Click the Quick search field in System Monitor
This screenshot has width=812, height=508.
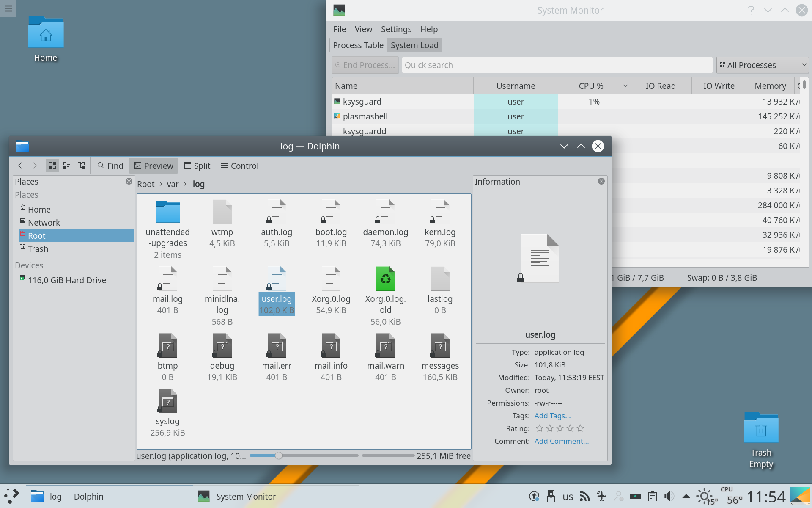pos(557,65)
